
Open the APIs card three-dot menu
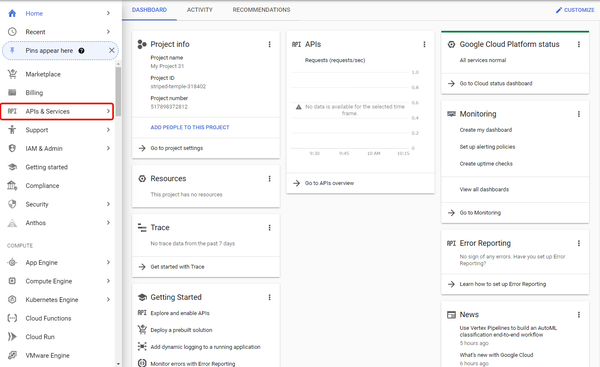pyautogui.click(x=424, y=44)
